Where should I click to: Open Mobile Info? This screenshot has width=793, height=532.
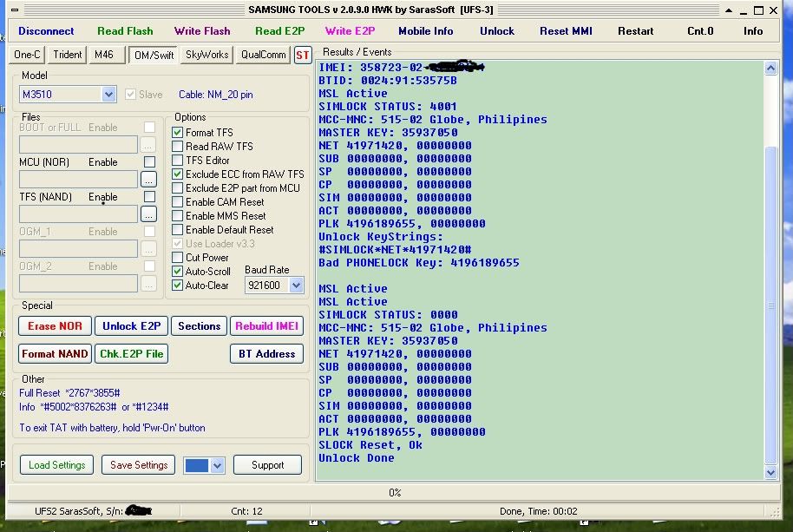click(x=426, y=31)
